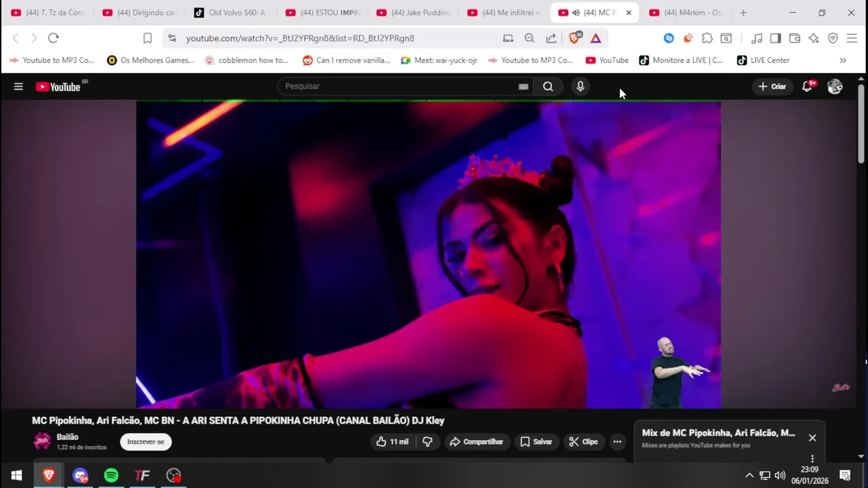Open Brave Rewards triangle icon
The image size is (868, 488).
pos(595,39)
